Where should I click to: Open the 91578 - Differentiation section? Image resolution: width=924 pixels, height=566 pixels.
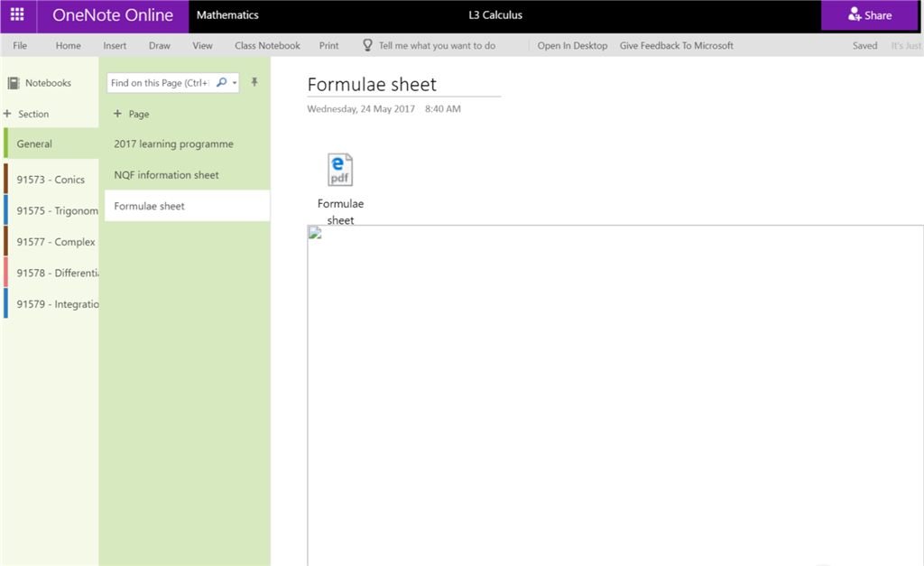[x=51, y=273]
